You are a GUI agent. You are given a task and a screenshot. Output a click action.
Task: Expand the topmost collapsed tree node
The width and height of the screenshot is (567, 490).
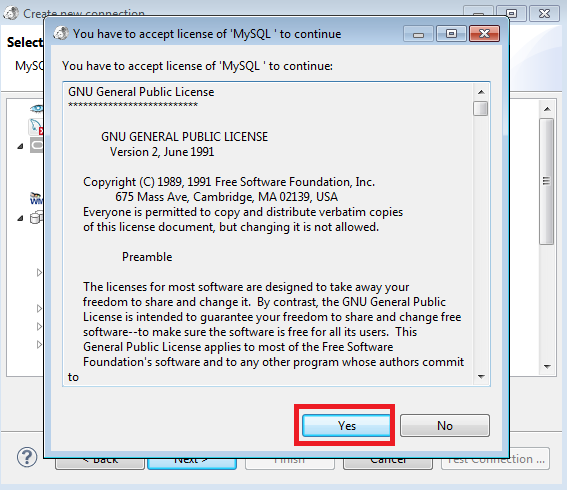[x=39, y=272]
